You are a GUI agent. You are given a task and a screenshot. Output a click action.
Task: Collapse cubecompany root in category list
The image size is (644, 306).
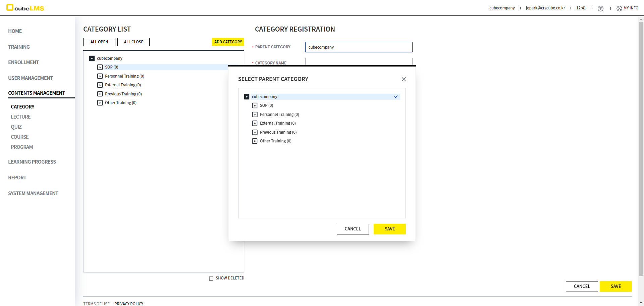pyautogui.click(x=92, y=58)
